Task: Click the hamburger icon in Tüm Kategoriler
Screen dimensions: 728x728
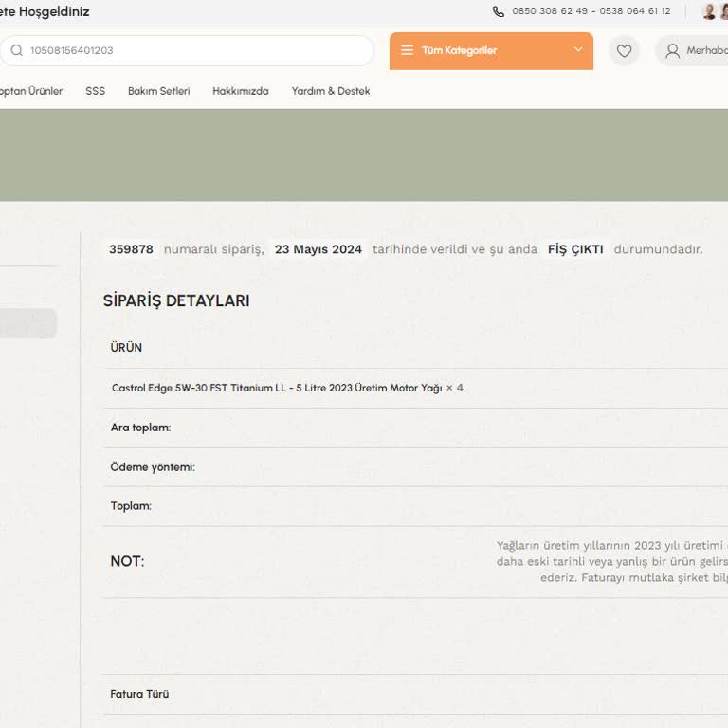Action: click(x=407, y=51)
